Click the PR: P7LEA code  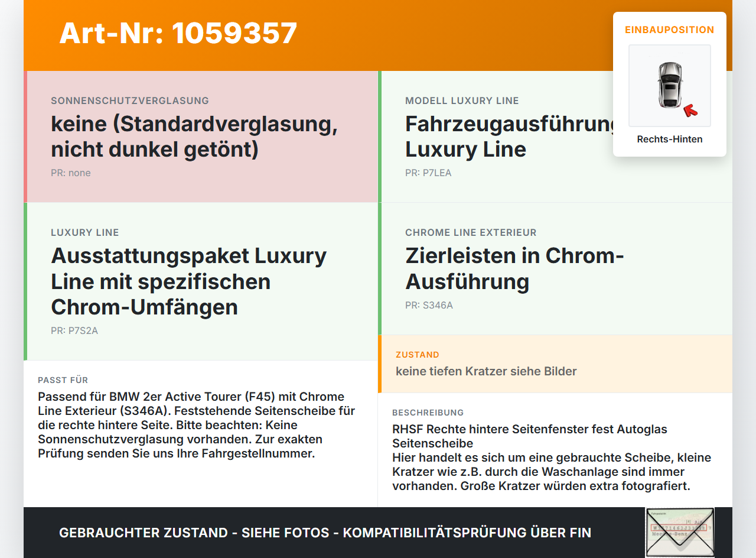point(428,173)
